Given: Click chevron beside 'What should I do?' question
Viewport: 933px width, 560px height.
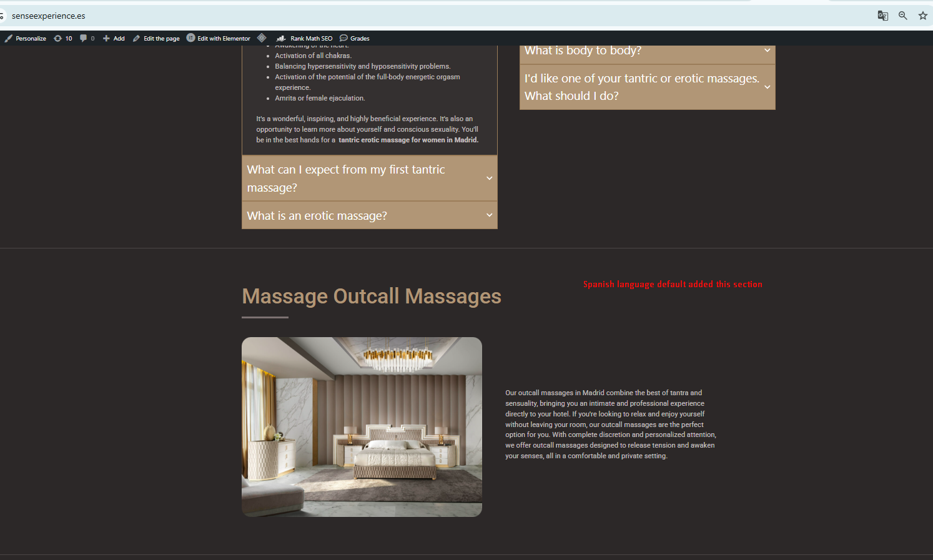Looking at the screenshot, I should (x=768, y=87).
